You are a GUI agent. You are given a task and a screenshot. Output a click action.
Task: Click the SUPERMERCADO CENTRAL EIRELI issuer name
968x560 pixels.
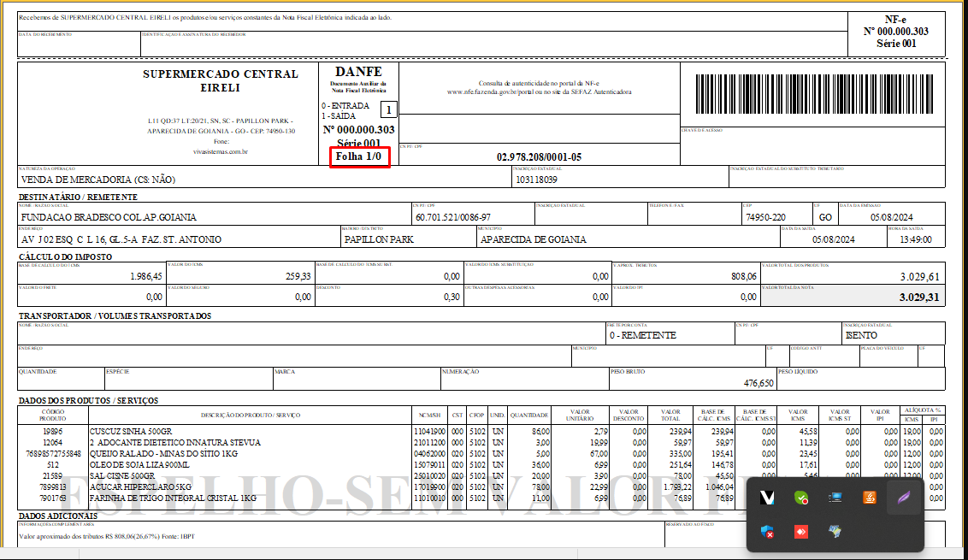221,80
